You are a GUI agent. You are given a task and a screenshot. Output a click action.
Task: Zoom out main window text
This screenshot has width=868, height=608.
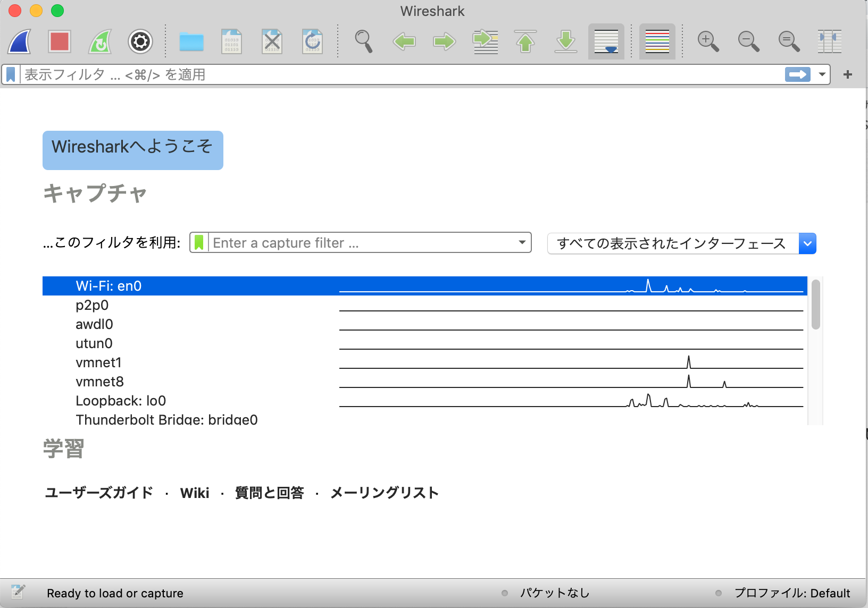(x=749, y=41)
